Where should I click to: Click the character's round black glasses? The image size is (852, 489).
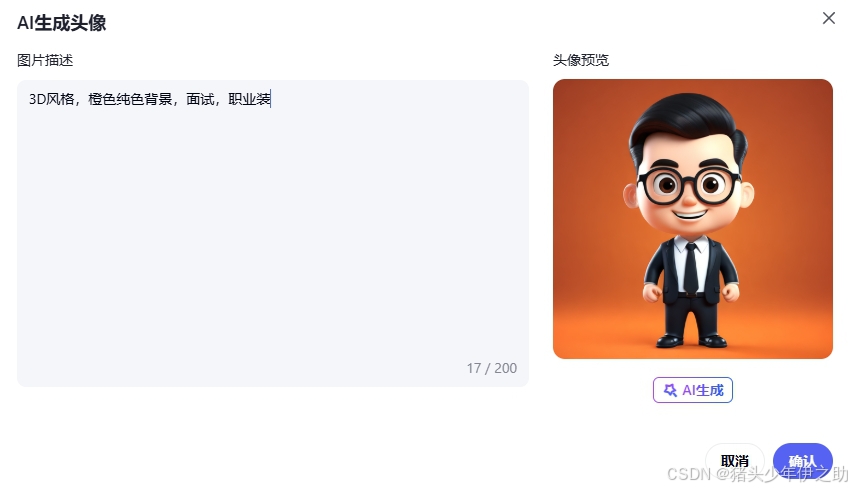pos(689,185)
